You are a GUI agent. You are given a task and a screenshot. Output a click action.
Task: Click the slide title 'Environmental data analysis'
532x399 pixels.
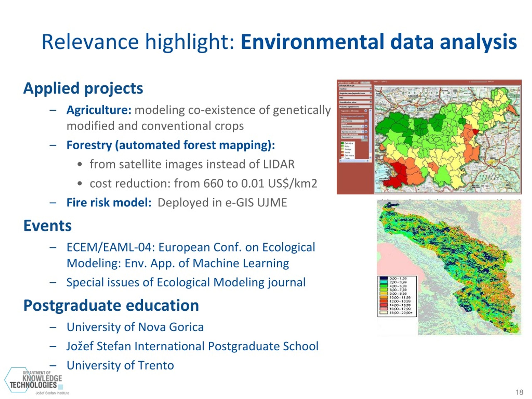point(379,42)
